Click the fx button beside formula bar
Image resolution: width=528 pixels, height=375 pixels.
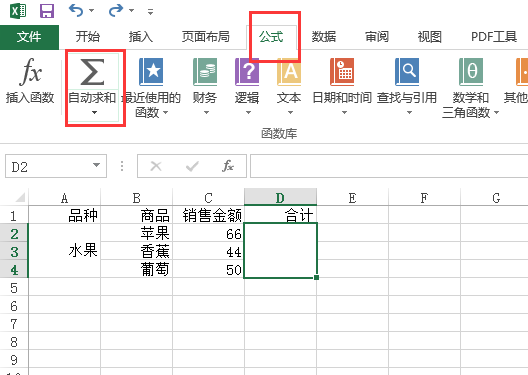click(228, 166)
